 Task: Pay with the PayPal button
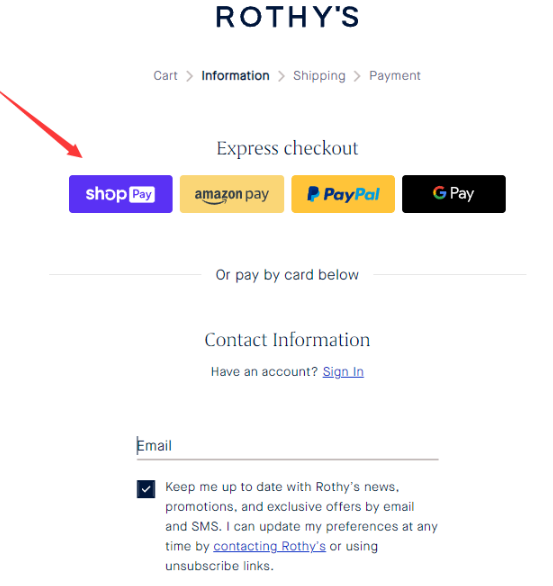pos(343,194)
